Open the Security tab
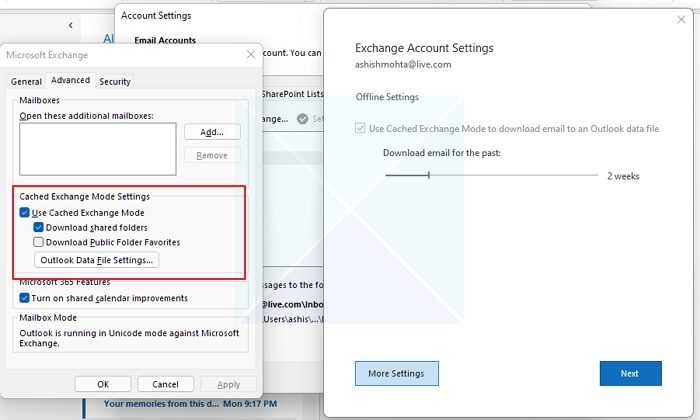700x420 pixels. 115,82
